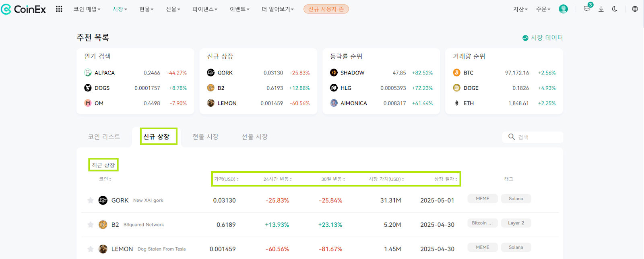Viewport: 644px width, 259px height.
Task: Click the OM coin icon
Action: click(x=88, y=103)
